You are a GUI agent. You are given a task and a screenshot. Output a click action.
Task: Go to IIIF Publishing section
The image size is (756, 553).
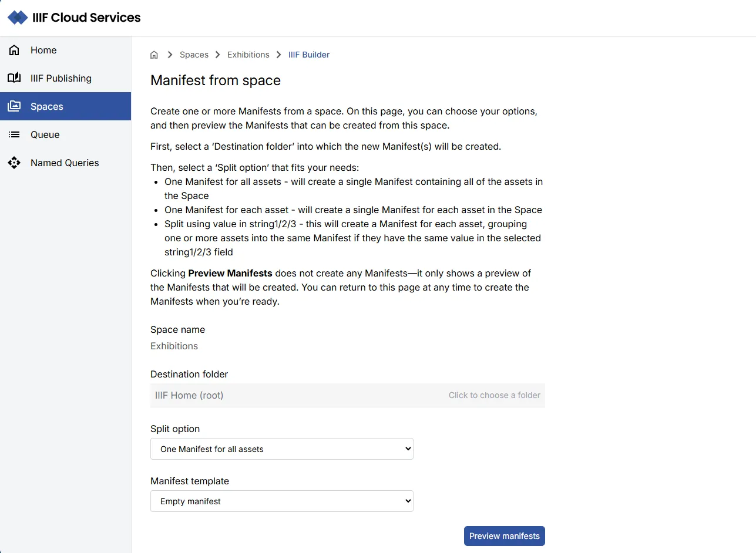tap(65, 78)
